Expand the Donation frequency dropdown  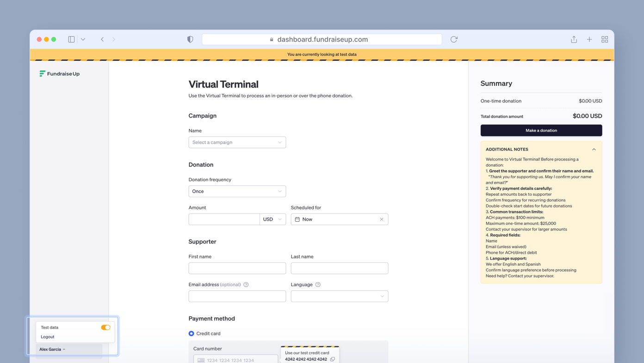(x=237, y=191)
